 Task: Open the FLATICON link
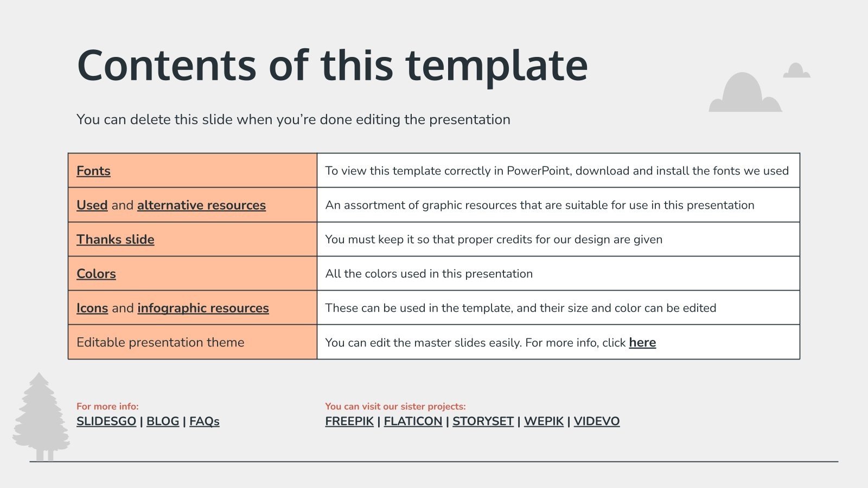coord(413,421)
